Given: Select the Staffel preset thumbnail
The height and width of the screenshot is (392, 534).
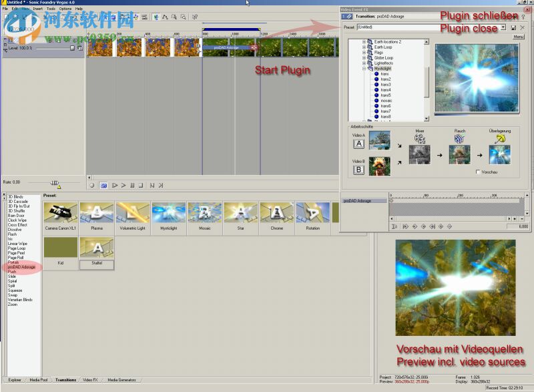Looking at the screenshot, I should [97, 248].
